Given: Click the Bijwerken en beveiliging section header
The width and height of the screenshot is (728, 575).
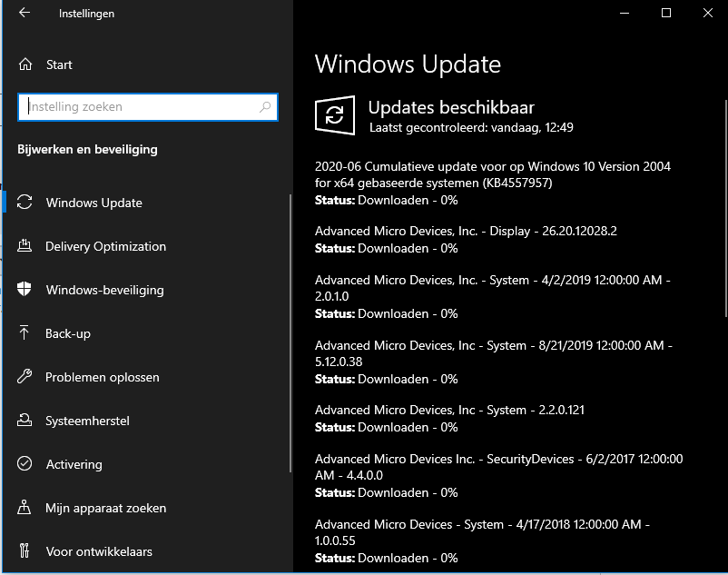Looking at the screenshot, I should click(87, 150).
